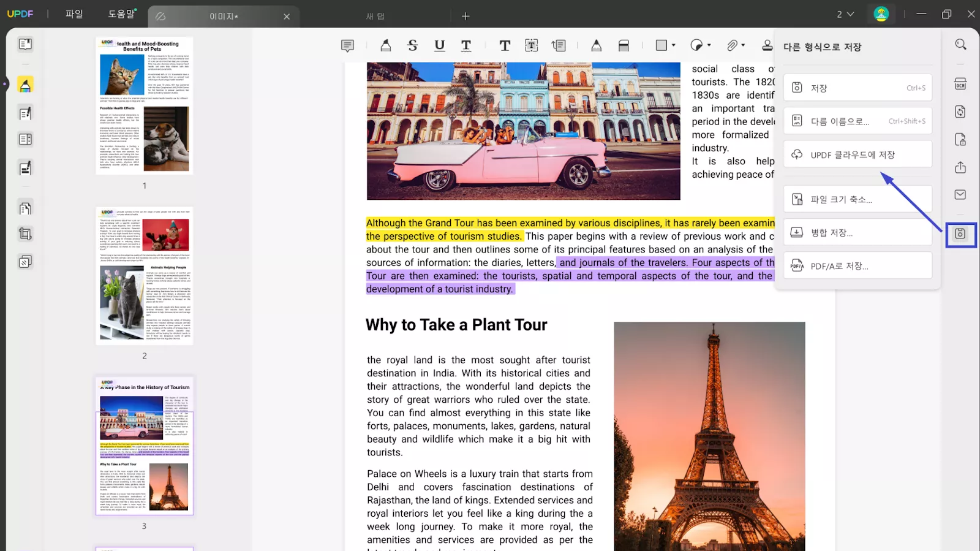Image resolution: width=980 pixels, height=551 pixels.
Task: Open search magnifier in right sidebar
Action: 960,44
